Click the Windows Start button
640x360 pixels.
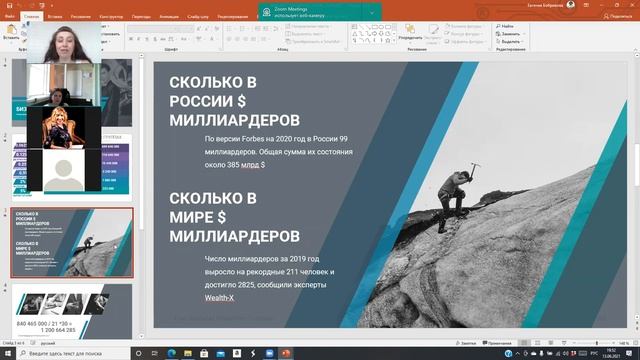pos(7,353)
